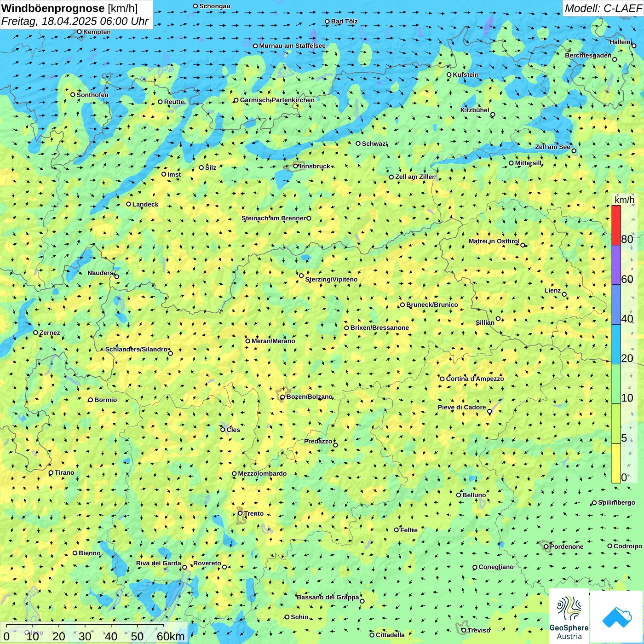Click the 'Bormio' label

[105, 400]
